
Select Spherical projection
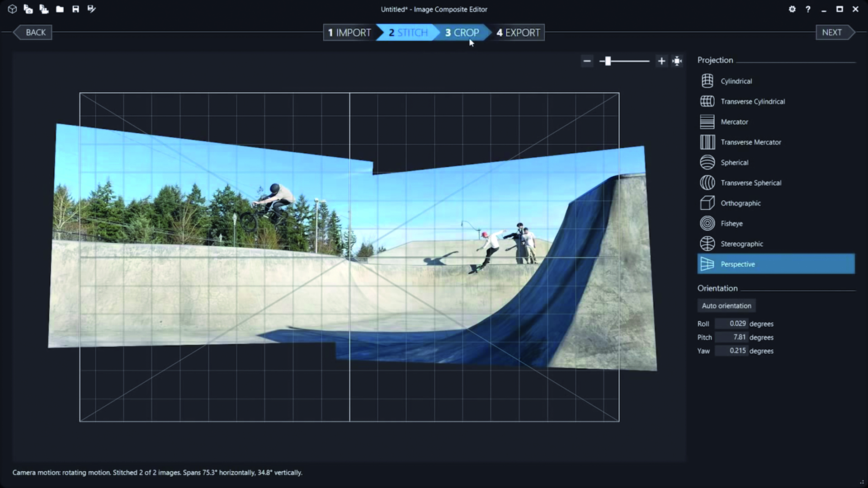[x=734, y=163]
